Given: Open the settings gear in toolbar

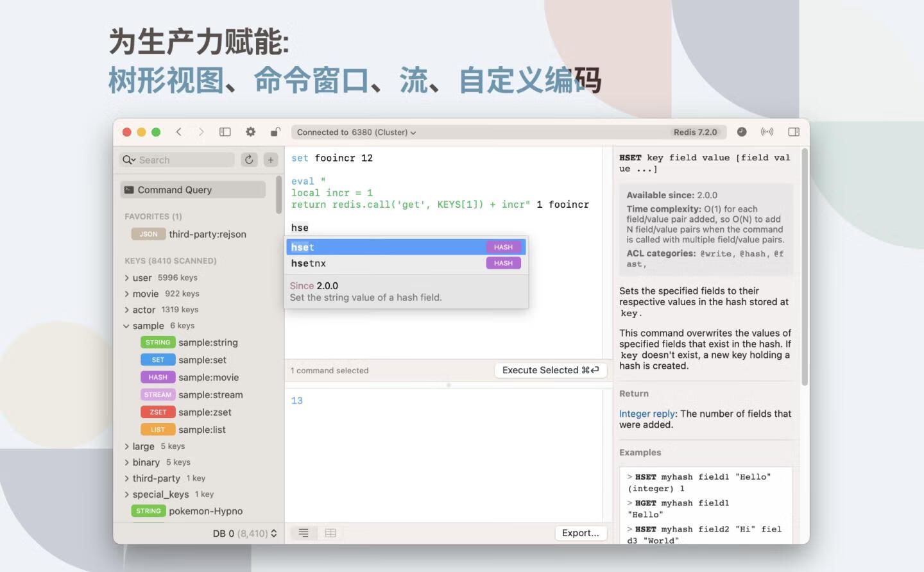Looking at the screenshot, I should click(x=250, y=132).
